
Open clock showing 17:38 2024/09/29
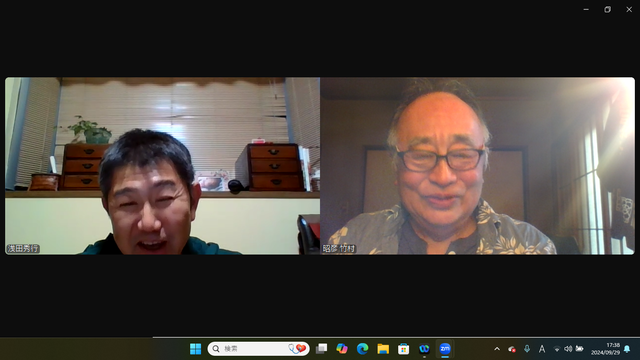pyautogui.click(x=606, y=349)
